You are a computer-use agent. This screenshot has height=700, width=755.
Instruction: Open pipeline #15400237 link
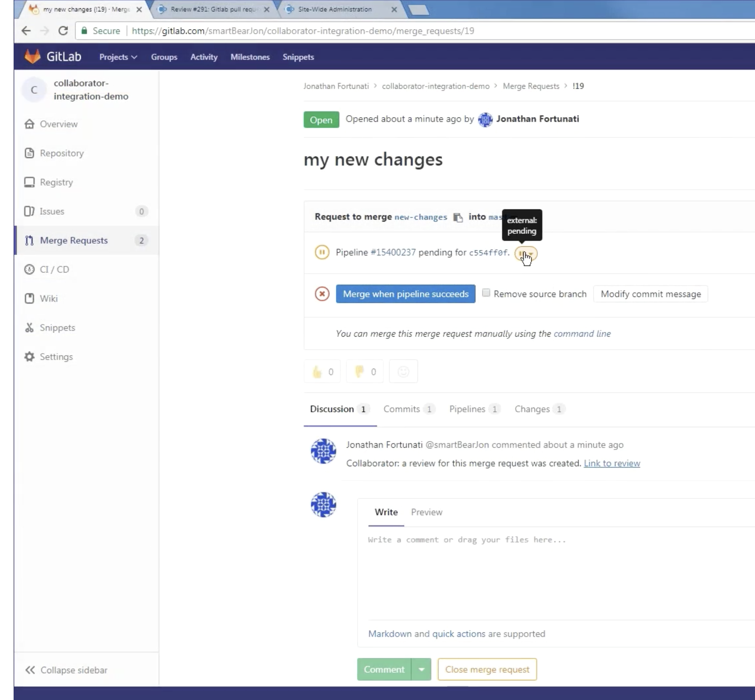tap(393, 252)
